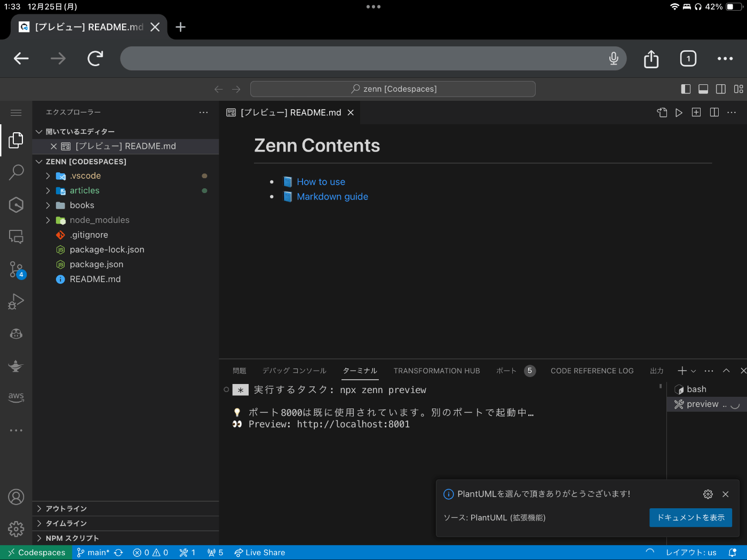Screen dimensions: 747x560
Task: Open the hamburger application menu
Action: (16, 113)
